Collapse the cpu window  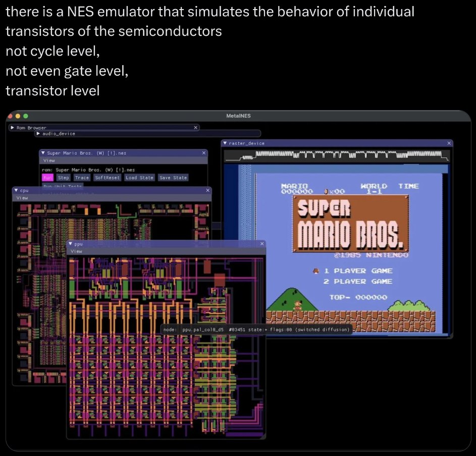[16, 191]
